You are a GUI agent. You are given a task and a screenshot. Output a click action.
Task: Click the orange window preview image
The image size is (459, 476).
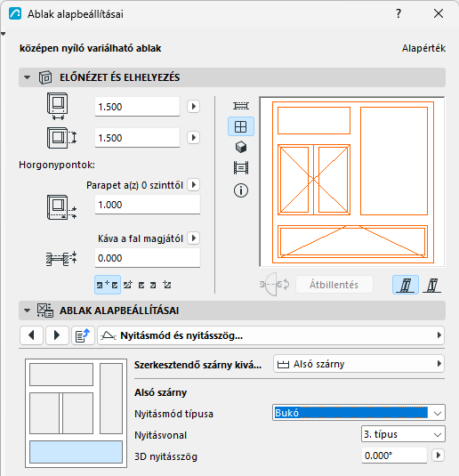352,182
